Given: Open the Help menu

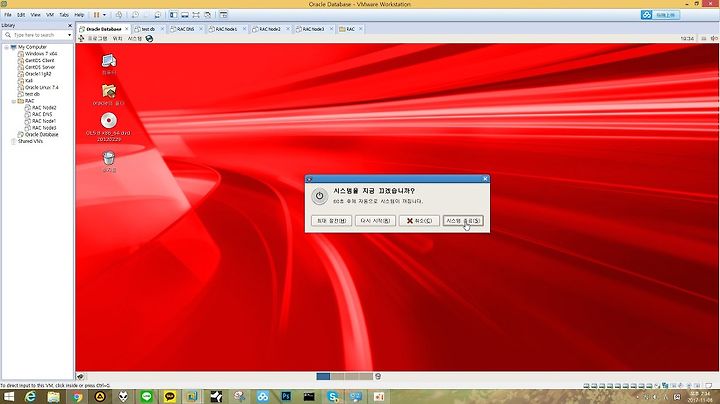Looking at the screenshot, I should (79, 15).
